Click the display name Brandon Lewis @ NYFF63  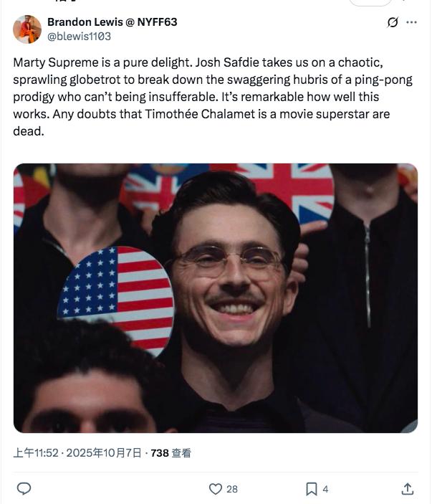pos(112,22)
